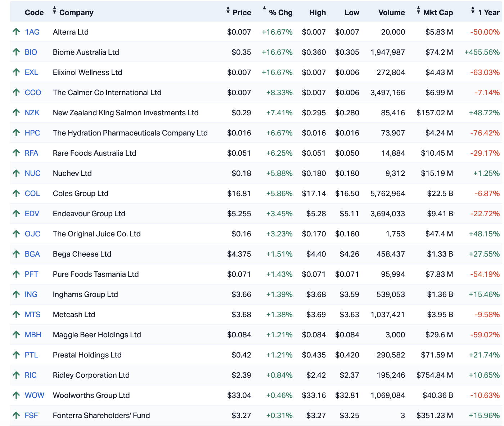Click the up arrow icon beside MTS
The height and width of the screenshot is (426, 504).
(16, 314)
